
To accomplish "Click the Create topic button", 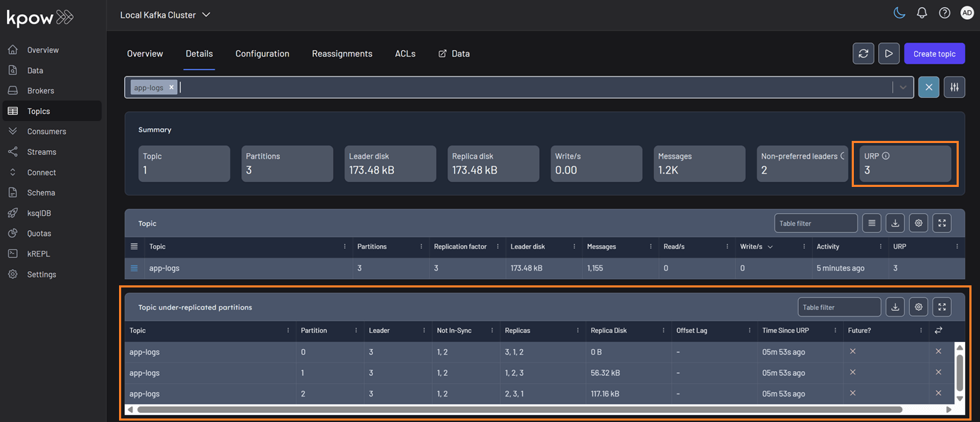I will (x=934, y=54).
